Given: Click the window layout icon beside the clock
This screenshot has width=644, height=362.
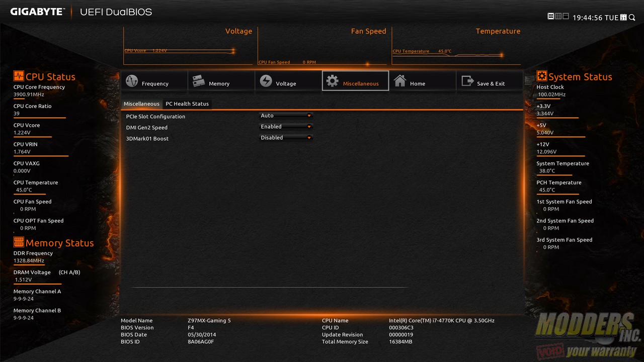Looking at the screenshot, I should point(566,17).
